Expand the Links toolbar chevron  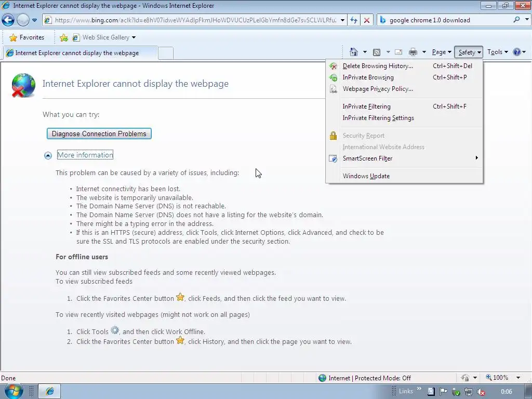click(x=419, y=389)
